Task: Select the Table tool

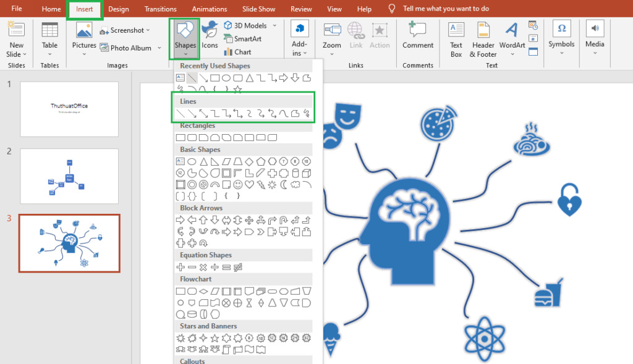Action: pyautogui.click(x=49, y=37)
